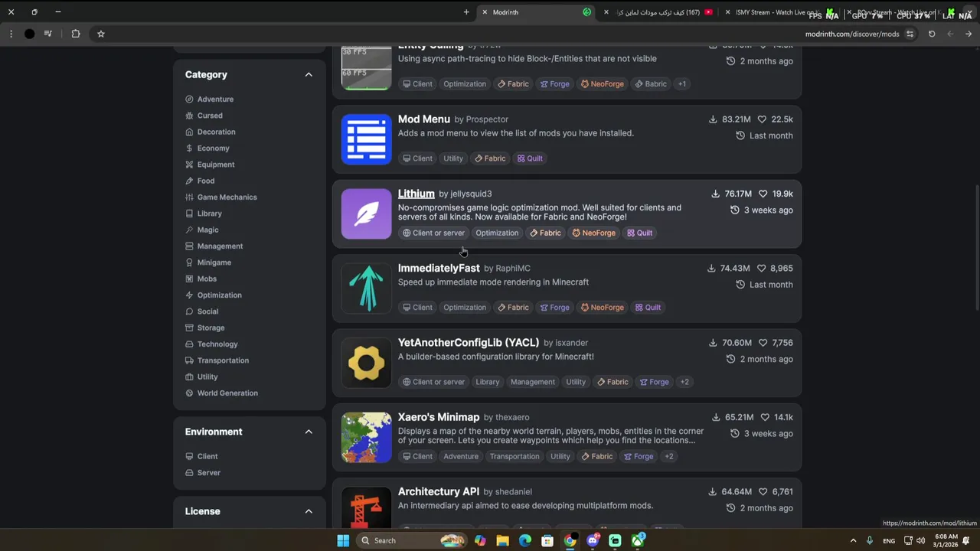980x551 pixels.
Task: Click the Forge tag on the ImmediatelyFast card
Action: click(554, 308)
